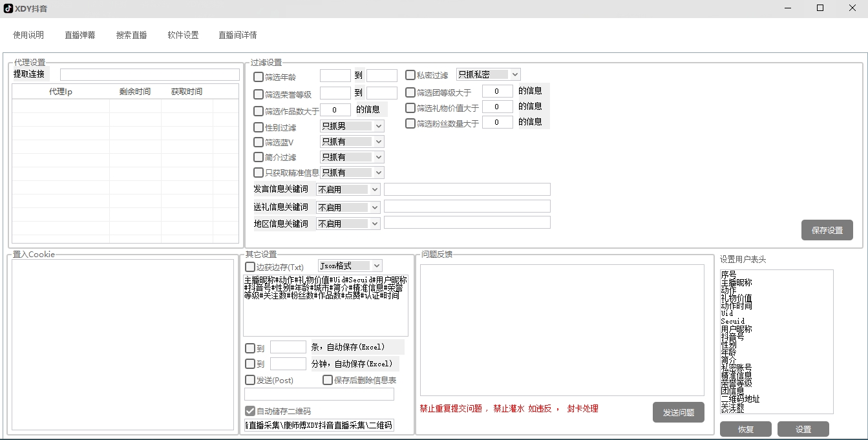Focus the 地区信息关键词 text field
This screenshot has width=868, height=440.
[x=467, y=222]
